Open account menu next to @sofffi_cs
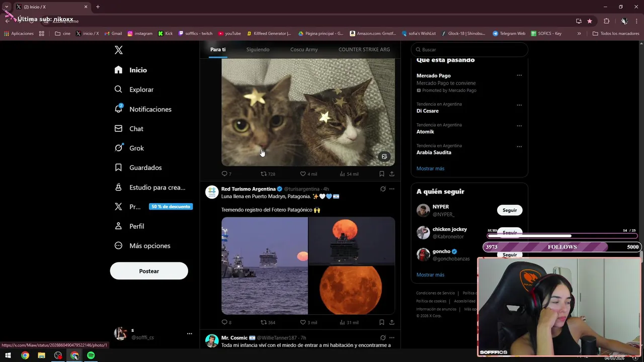The width and height of the screenshot is (644, 362). click(x=190, y=333)
